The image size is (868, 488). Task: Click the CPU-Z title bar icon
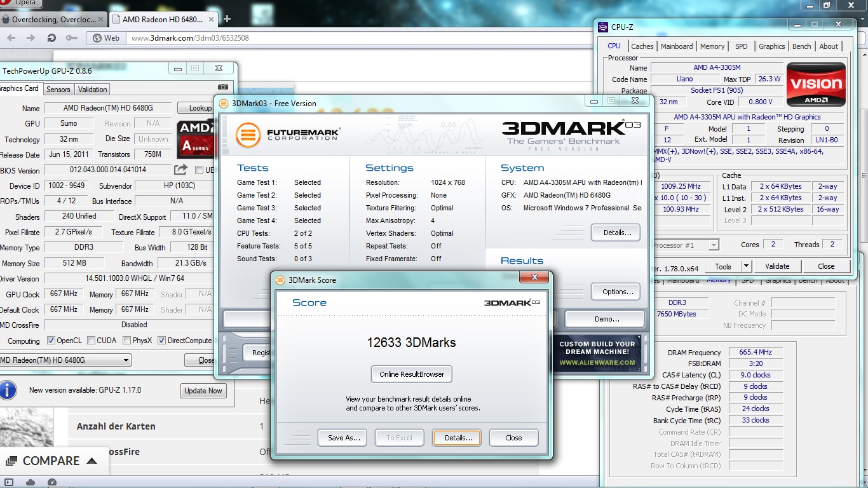coord(603,27)
